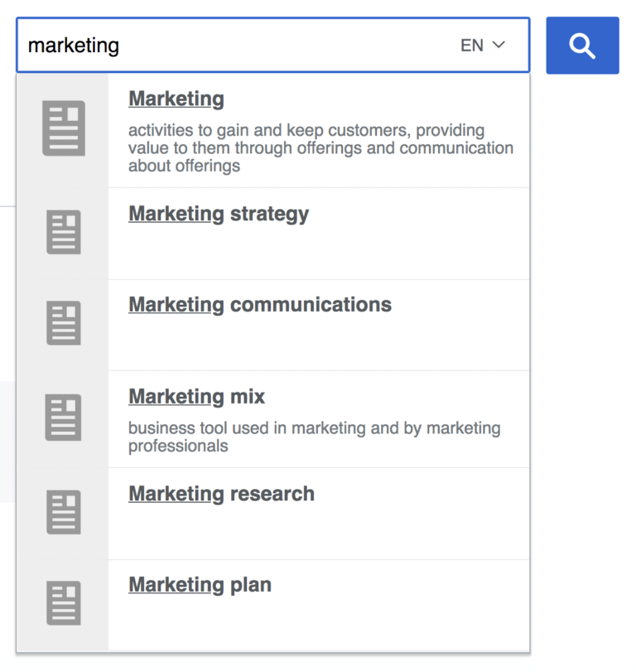Click the article icon beside Marketing plan
Image resolution: width=636 pixels, height=672 pixels.
pyautogui.click(x=63, y=604)
